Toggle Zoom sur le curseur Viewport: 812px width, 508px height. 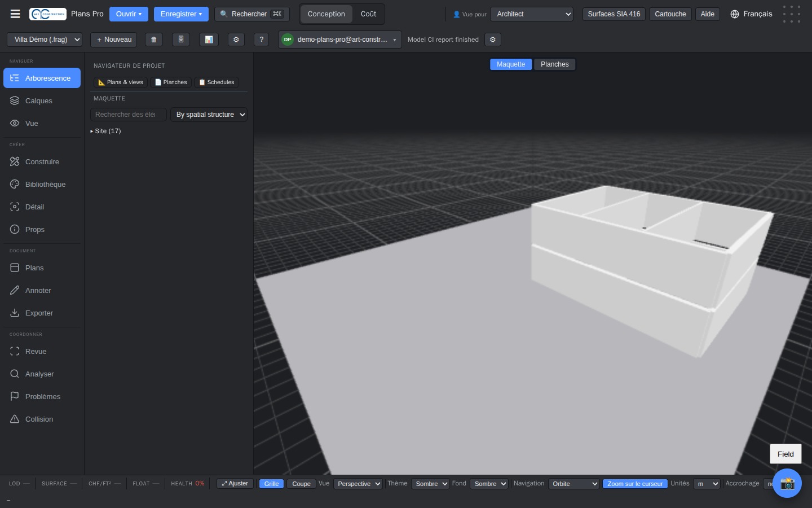(635, 484)
